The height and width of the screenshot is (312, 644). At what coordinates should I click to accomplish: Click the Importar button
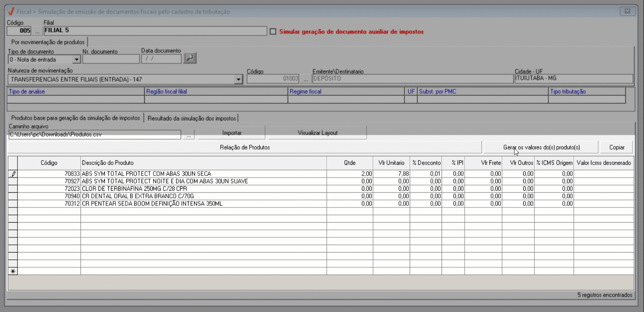232,133
